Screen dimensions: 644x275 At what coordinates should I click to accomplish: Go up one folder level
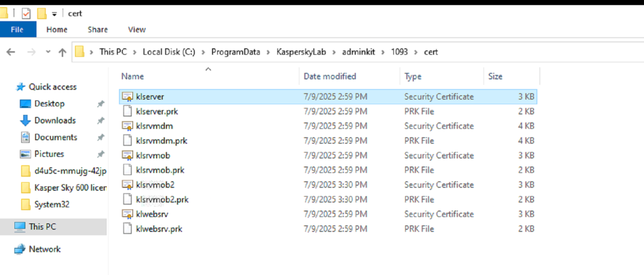point(62,52)
